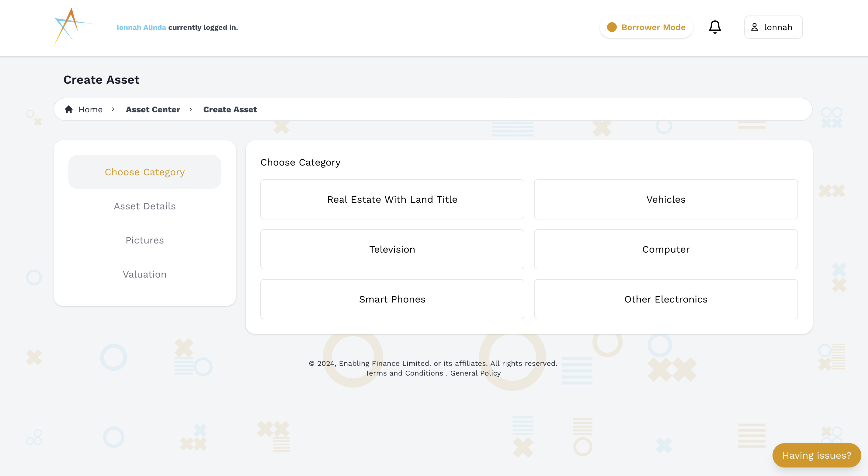Click the orange status dot in Borrower Mode
Image resolution: width=868 pixels, height=476 pixels.
point(612,27)
